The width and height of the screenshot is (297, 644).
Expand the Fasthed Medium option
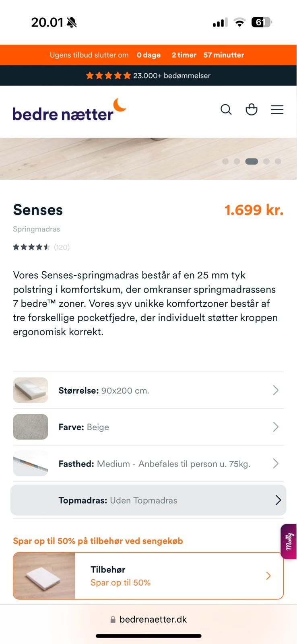click(148, 464)
